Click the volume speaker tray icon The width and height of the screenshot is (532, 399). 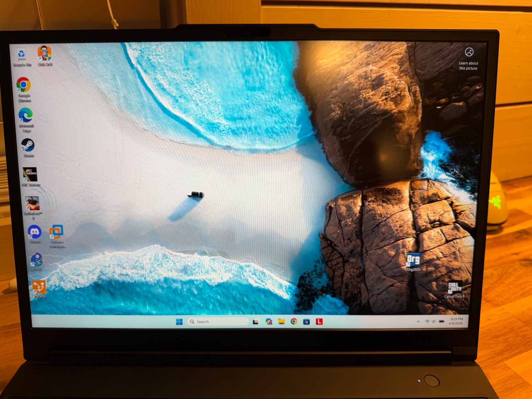pyautogui.click(x=434, y=321)
